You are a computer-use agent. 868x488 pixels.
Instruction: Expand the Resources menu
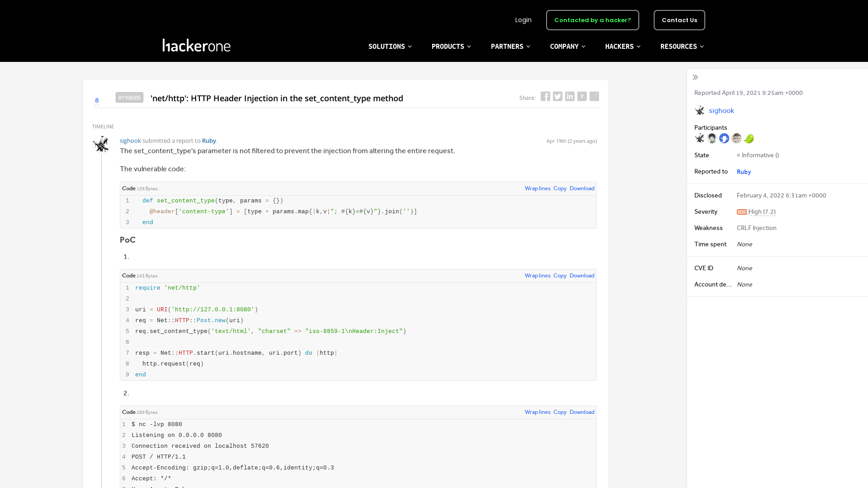click(x=682, y=47)
